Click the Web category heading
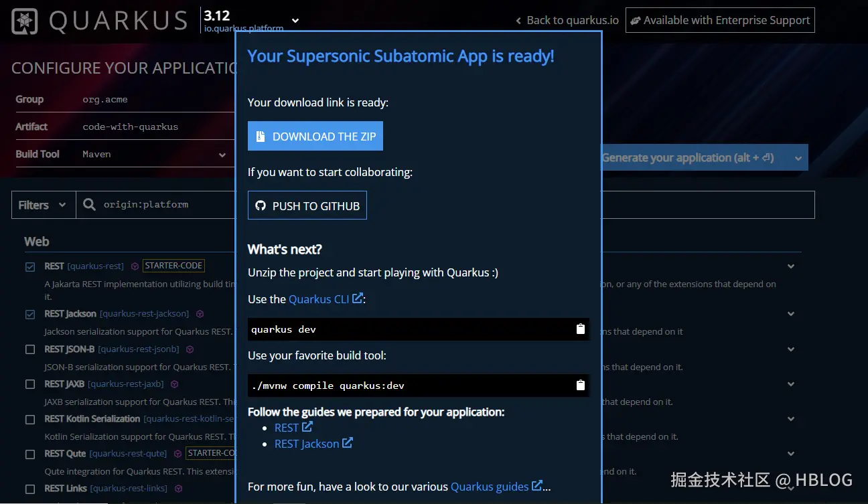This screenshot has height=504, width=868. click(37, 242)
